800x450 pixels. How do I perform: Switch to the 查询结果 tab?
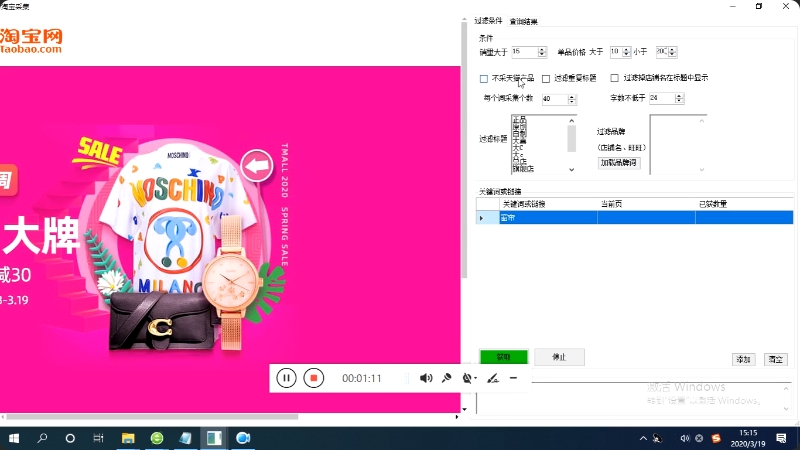(x=523, y=21)
